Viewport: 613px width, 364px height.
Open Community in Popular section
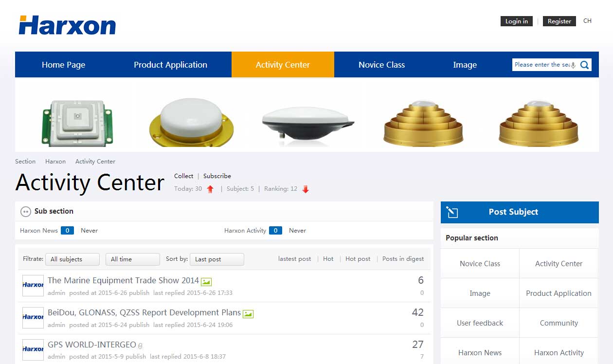(559, 323)
